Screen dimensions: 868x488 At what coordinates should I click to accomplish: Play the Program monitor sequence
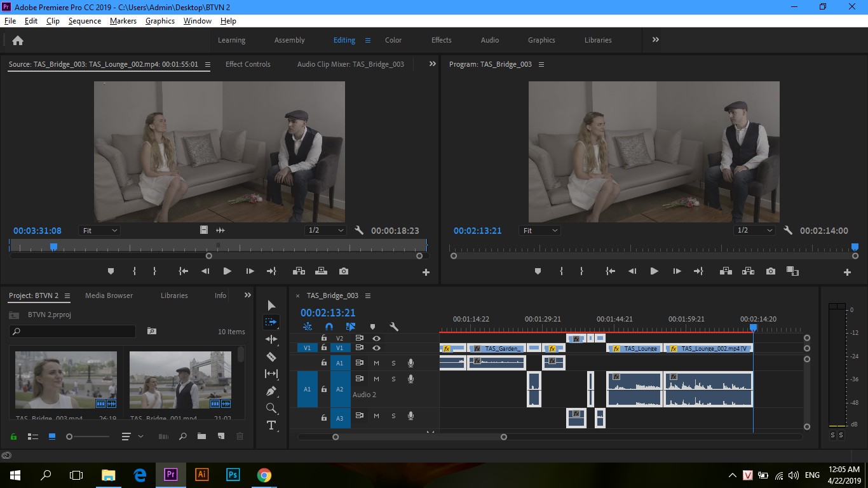click(x=654, y=271)
